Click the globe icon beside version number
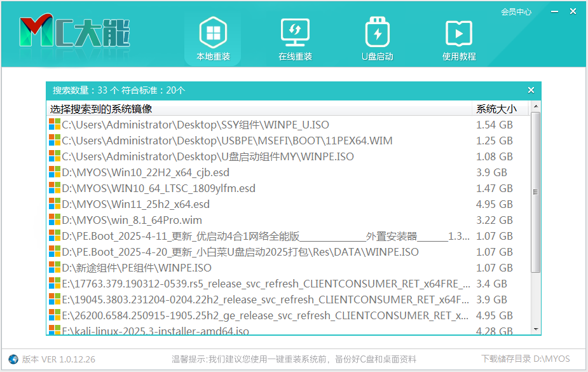The image size is (588, 372). (13, 359)
